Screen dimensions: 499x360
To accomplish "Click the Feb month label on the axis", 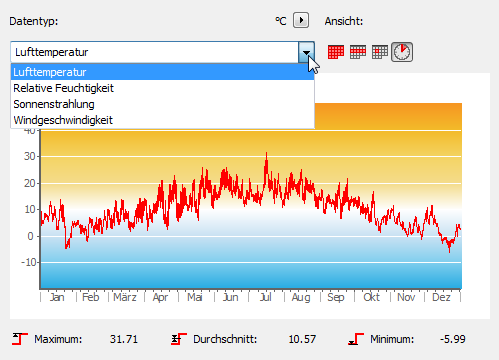I will 91,297.
